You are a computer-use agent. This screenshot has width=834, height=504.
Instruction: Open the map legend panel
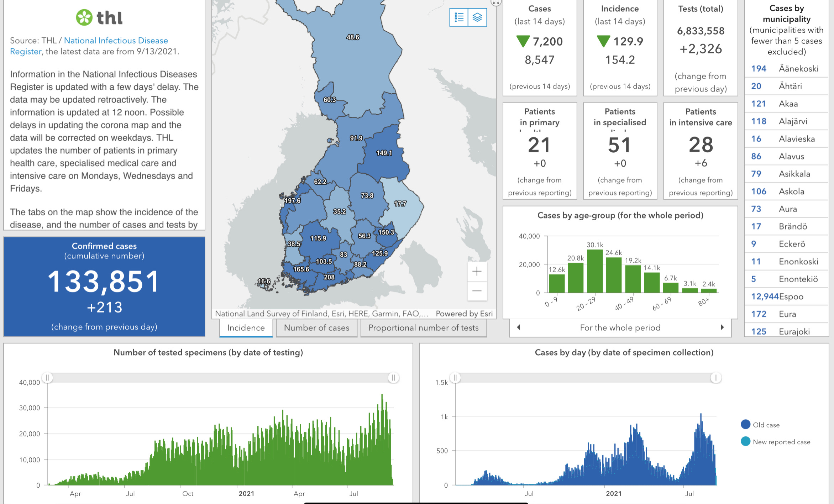click(459, 17)
